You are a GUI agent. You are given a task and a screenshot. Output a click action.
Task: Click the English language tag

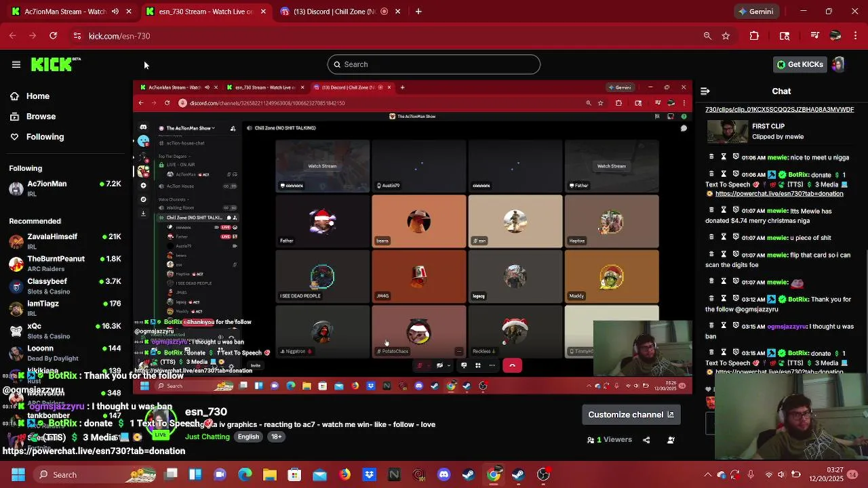tap(248, 436)
